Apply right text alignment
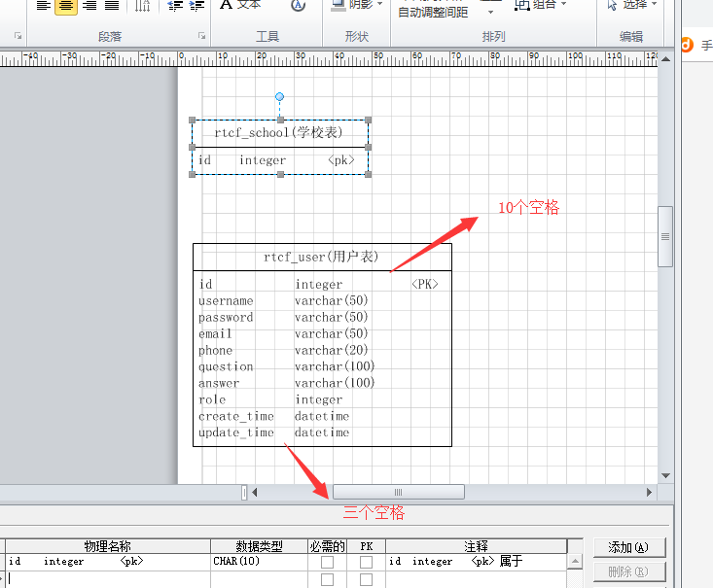Image resolution: width=713 pixels, height=588 pixels. coord(89,6)
